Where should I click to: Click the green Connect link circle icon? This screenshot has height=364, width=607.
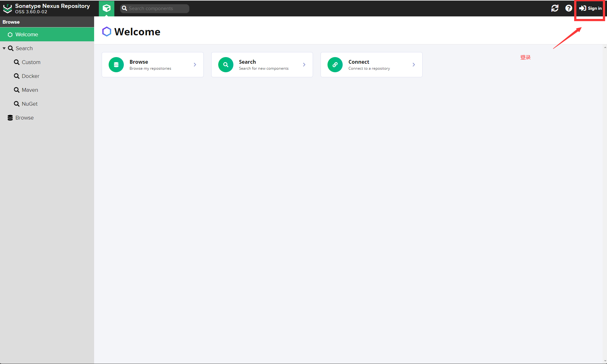335,65
